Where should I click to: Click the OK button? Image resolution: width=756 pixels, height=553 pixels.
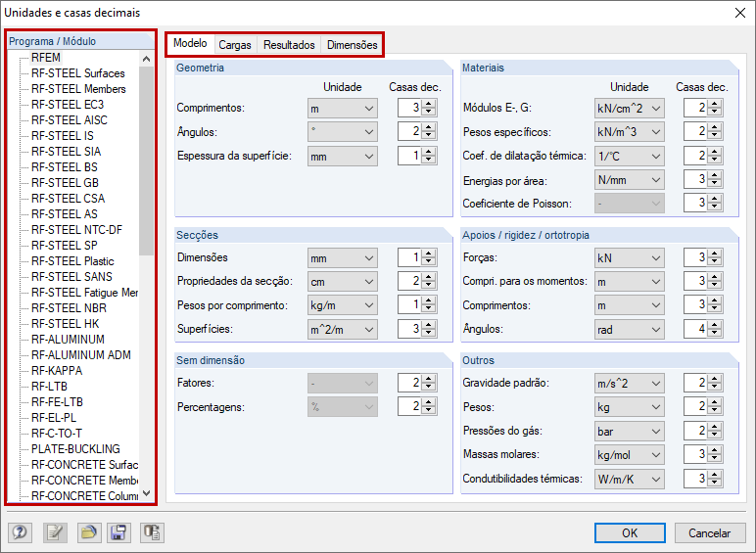630,532
